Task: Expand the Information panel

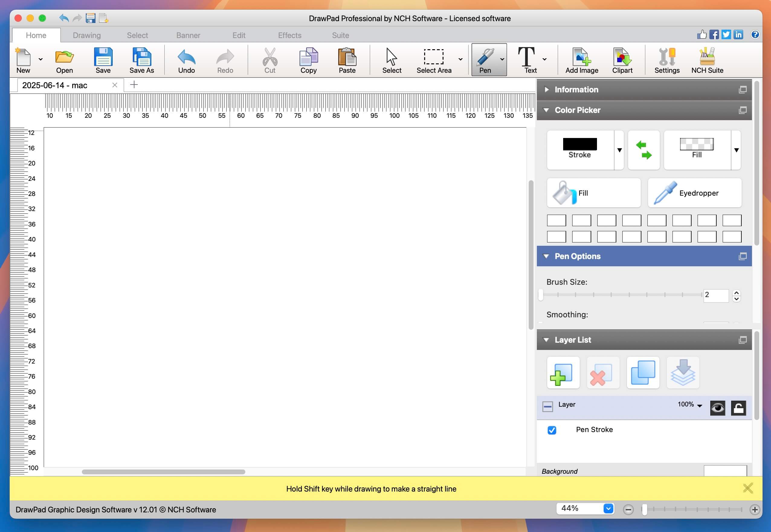Action: click(x=546, y=89)
